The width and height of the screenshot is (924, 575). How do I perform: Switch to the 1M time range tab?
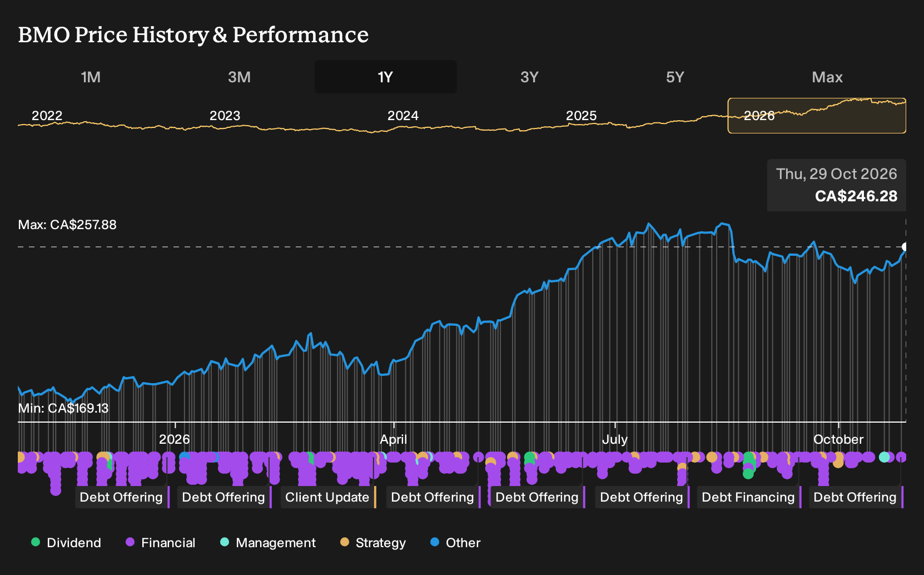pos(91,77)
